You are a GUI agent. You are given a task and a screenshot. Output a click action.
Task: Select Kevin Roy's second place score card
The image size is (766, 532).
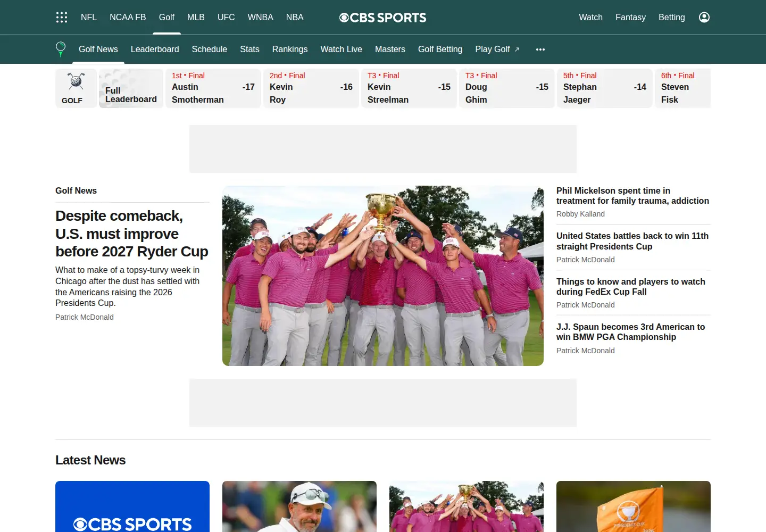click(x=311, y=88)
